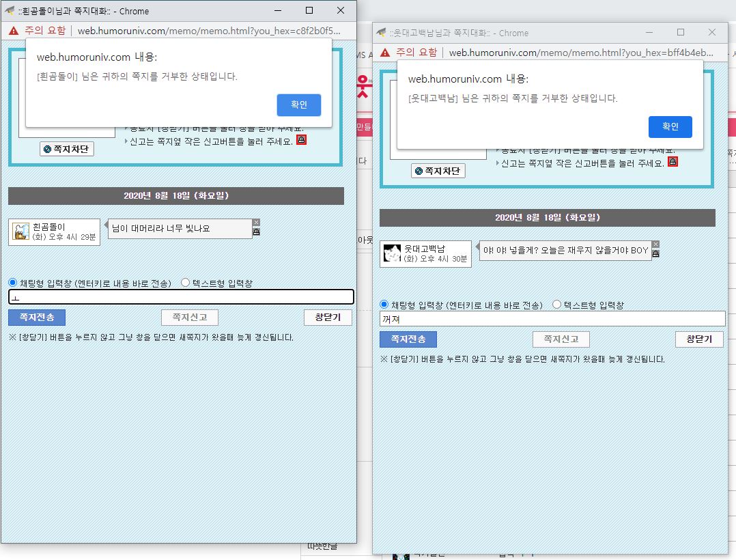
Task: Choose 채팅형 입력창 in the 웃대고백남 window
Action: (x=384, y=305)
